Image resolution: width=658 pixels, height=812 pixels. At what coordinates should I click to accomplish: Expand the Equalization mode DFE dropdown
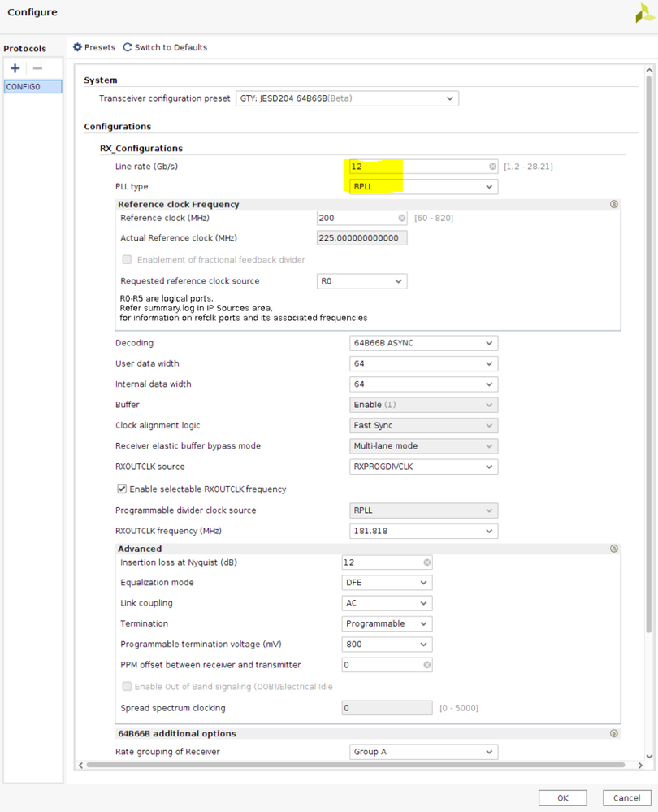click(387, 583)
